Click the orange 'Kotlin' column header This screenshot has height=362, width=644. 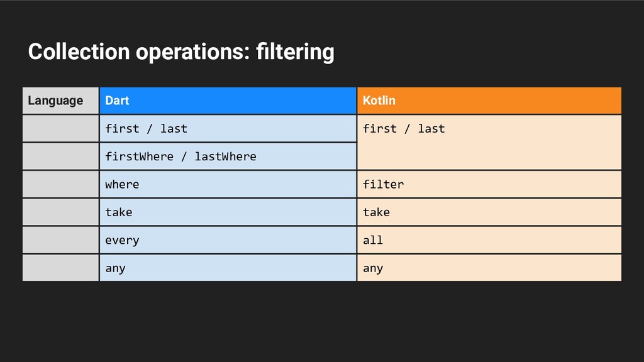(x=489, y=101)
